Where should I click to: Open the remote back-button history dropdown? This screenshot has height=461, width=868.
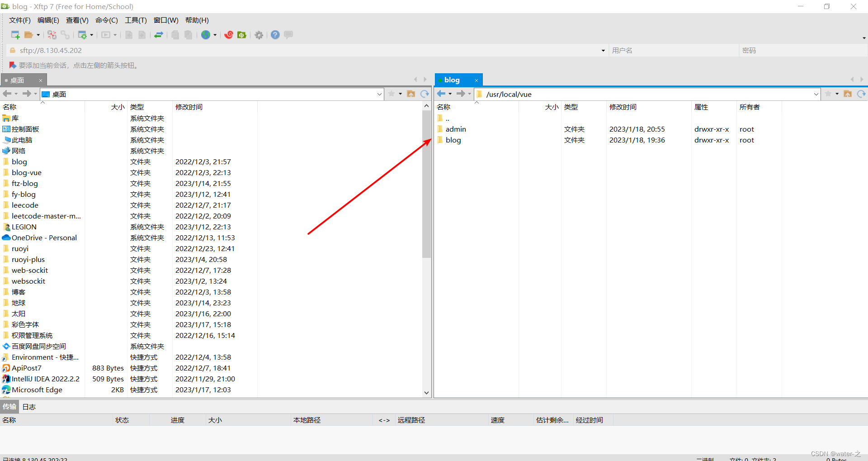450,94
